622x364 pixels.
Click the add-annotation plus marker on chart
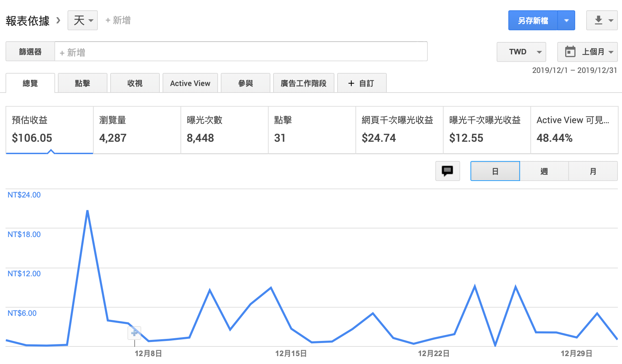134,333
